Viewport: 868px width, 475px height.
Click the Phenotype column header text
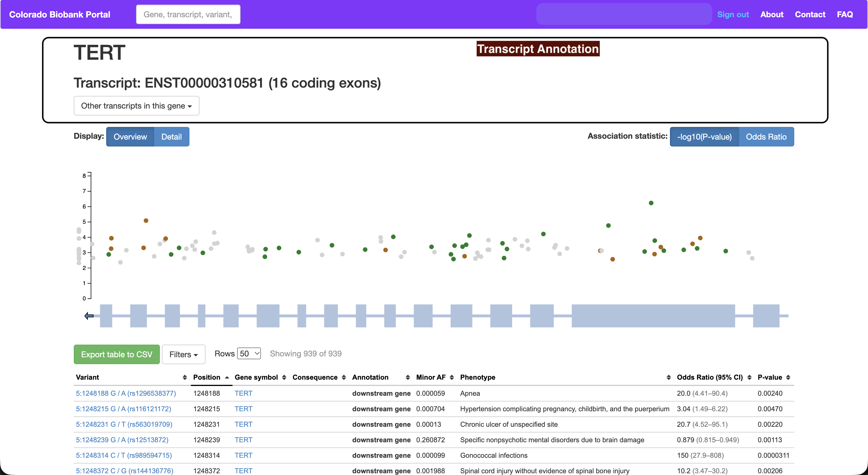477,378
